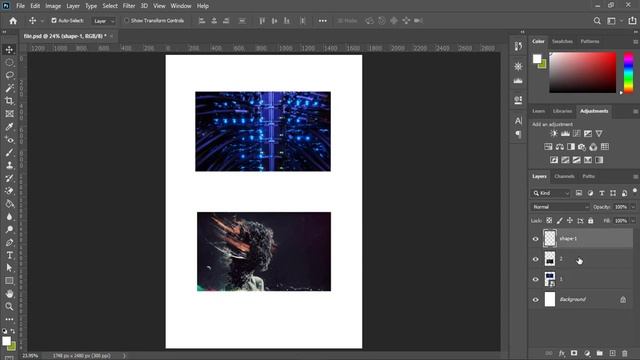Select the Dodge tool
The height and width of the screenshot is (360, 640).
pos(9,229)
